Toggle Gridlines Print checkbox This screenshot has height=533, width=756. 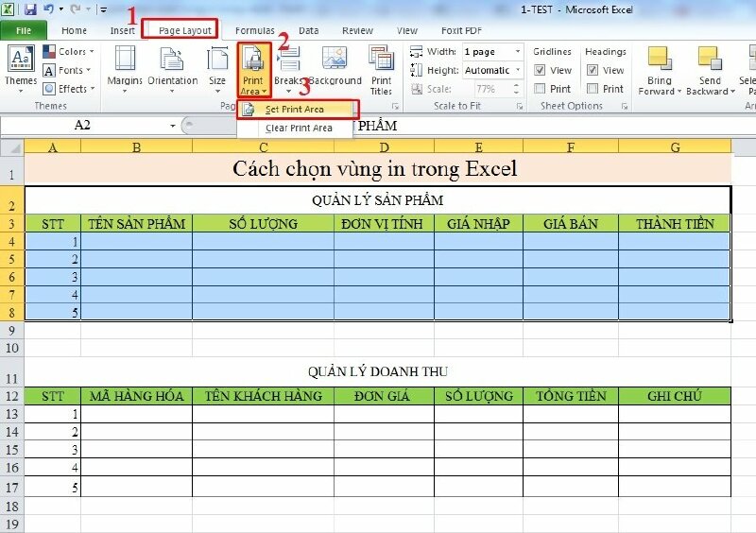[x=540, y=89]
